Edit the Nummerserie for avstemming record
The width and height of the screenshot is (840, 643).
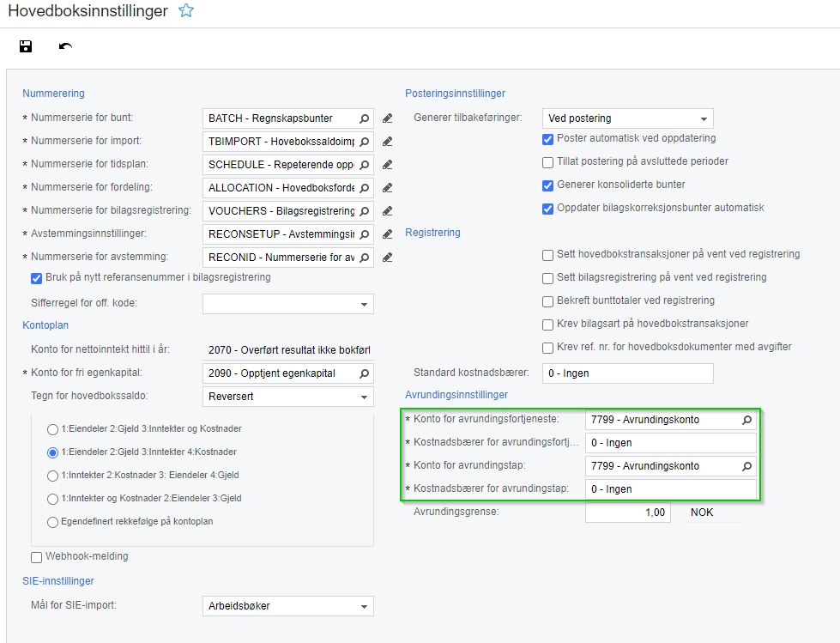pos(387,258)
